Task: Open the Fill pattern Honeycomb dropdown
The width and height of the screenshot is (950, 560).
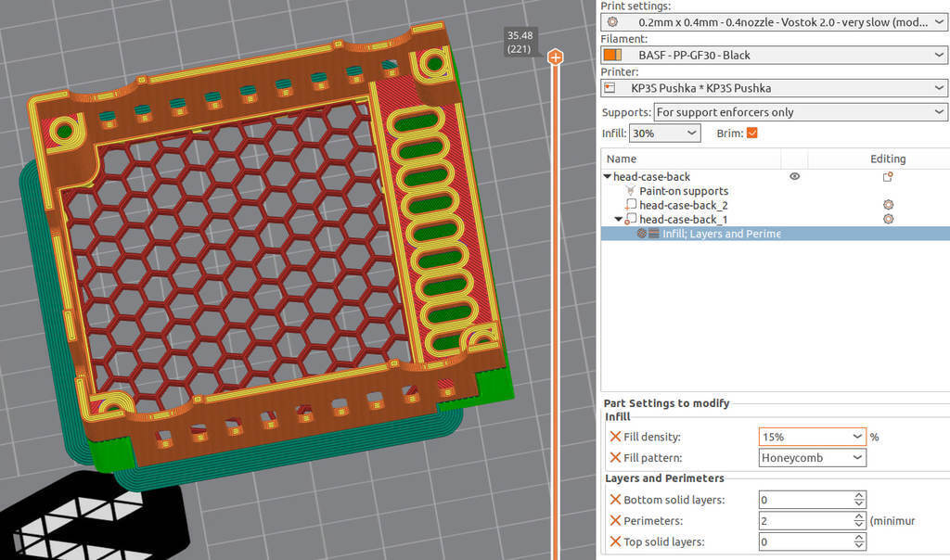Action: (812, 458)
